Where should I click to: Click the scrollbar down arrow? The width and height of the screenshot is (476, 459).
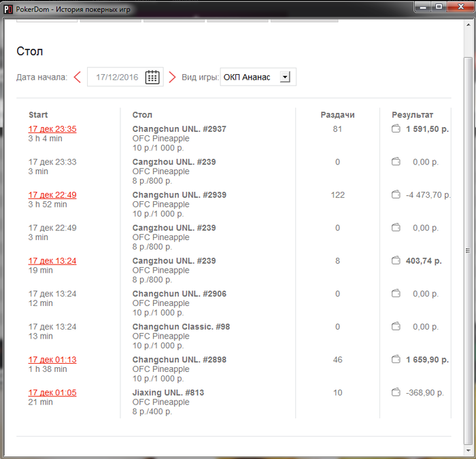click(468, 450)
